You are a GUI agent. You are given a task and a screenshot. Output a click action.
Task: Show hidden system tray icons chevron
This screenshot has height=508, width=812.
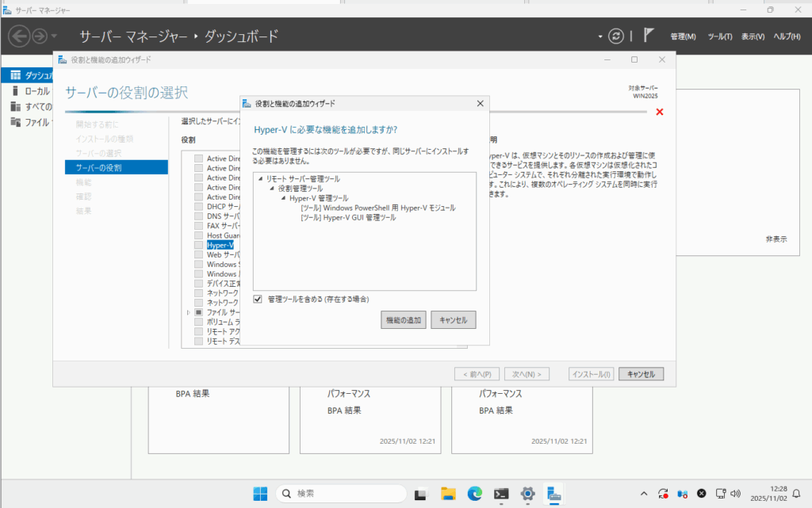643,493
